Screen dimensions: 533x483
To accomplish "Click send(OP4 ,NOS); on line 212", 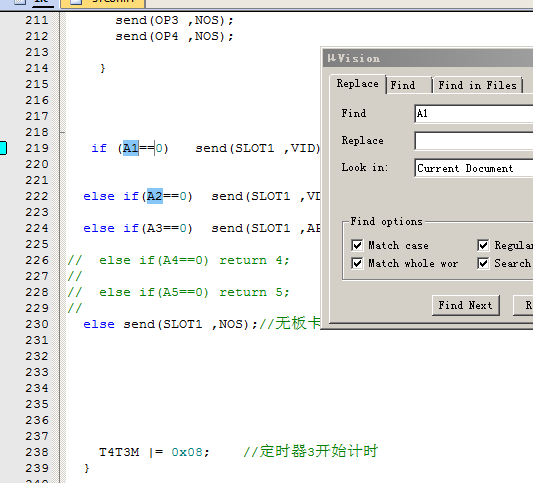I will pyautogui.click(x=174, y=36).
